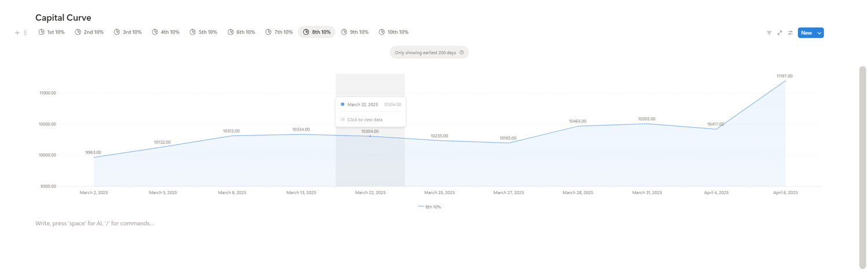The image size is (868, 275).
Task: Click the blue swatch in the March 22 tooltip
Action: pos(343,105)
